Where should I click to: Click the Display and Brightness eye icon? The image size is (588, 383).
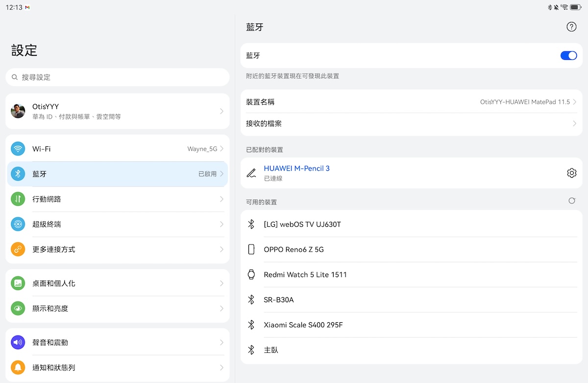[18, 309]
